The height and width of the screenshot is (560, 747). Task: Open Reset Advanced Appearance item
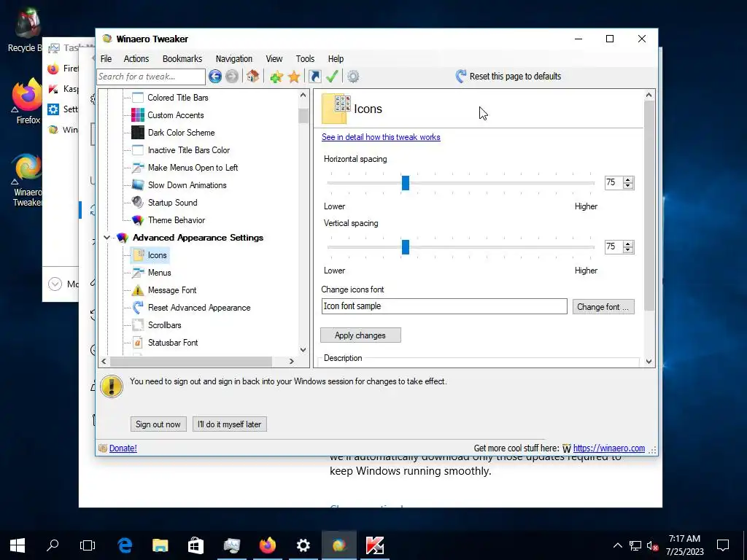[199, 308]
